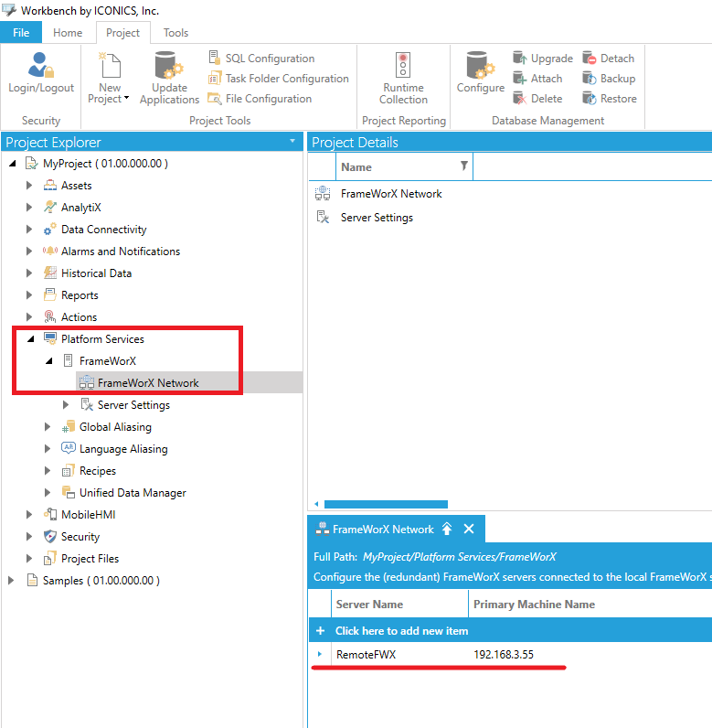Switch to the Home ribbon tab
Viewport: 712px width, 728px height.
(68, 33)
